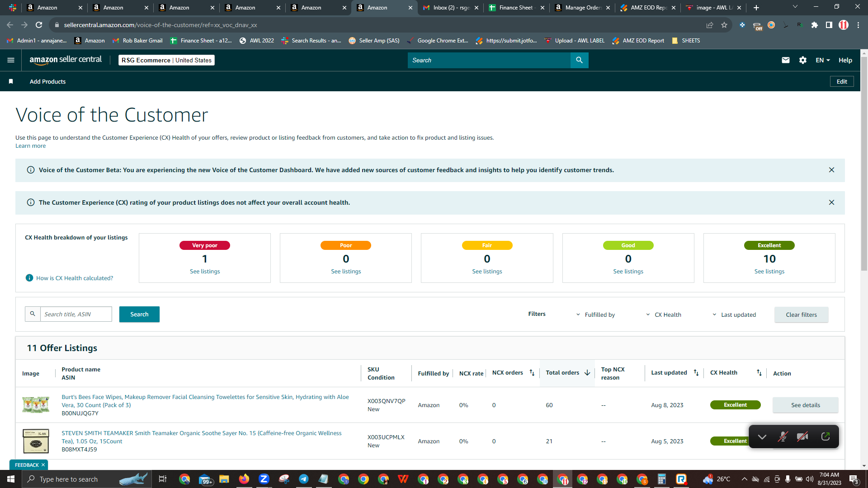Close the FEEDBACK tab
The height and width of the screenshot is (488, 868).
tap(43, 465)
